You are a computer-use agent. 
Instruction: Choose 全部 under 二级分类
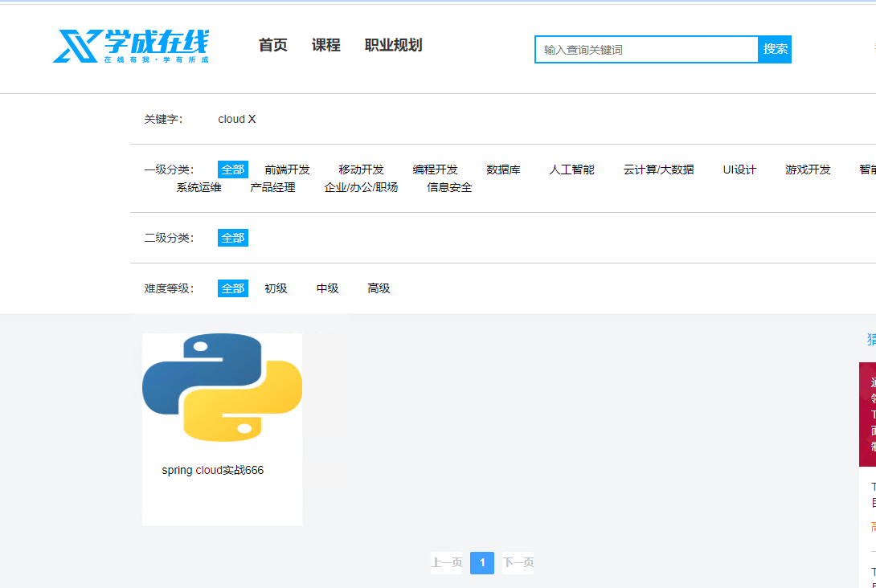(233, 238)
